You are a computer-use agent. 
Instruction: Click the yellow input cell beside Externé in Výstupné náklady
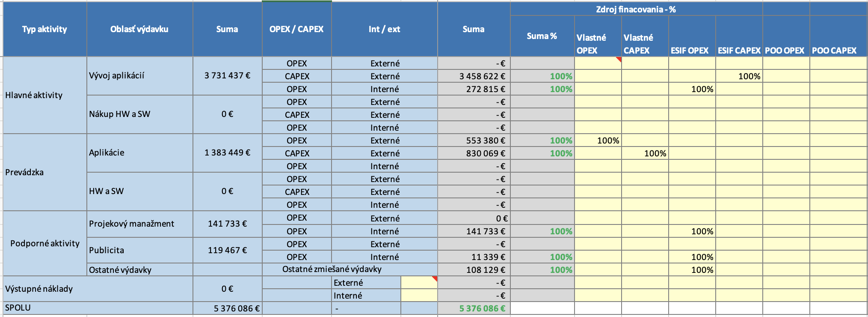click(x=419, y=283)
